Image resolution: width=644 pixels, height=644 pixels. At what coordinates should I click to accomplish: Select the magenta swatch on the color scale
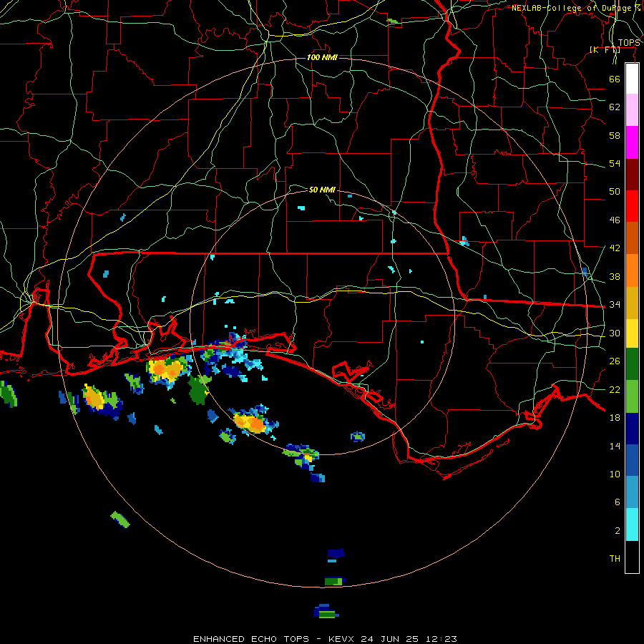pyautogui.click(x=632, y=142)
